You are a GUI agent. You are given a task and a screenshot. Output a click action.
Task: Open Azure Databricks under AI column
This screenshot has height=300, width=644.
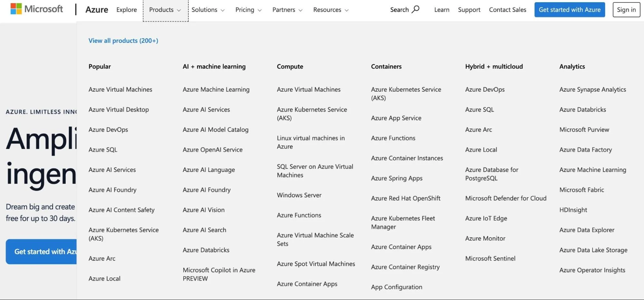point(206,250)
